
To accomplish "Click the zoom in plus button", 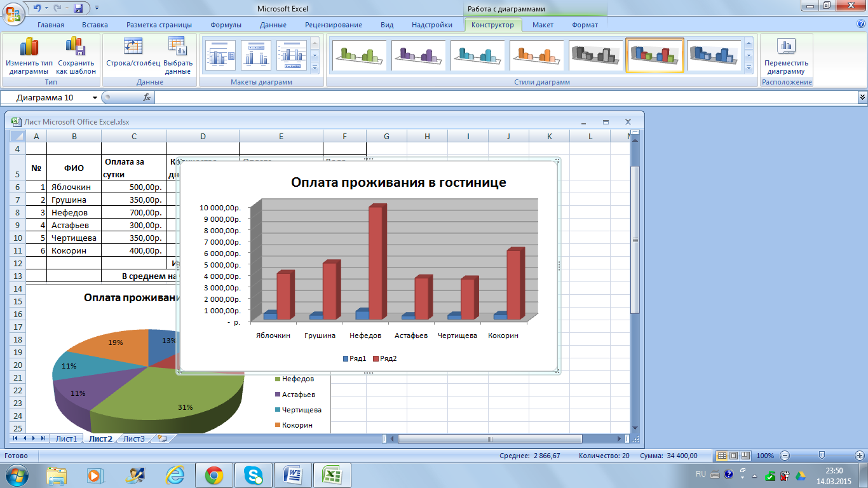I will [860, 456].
